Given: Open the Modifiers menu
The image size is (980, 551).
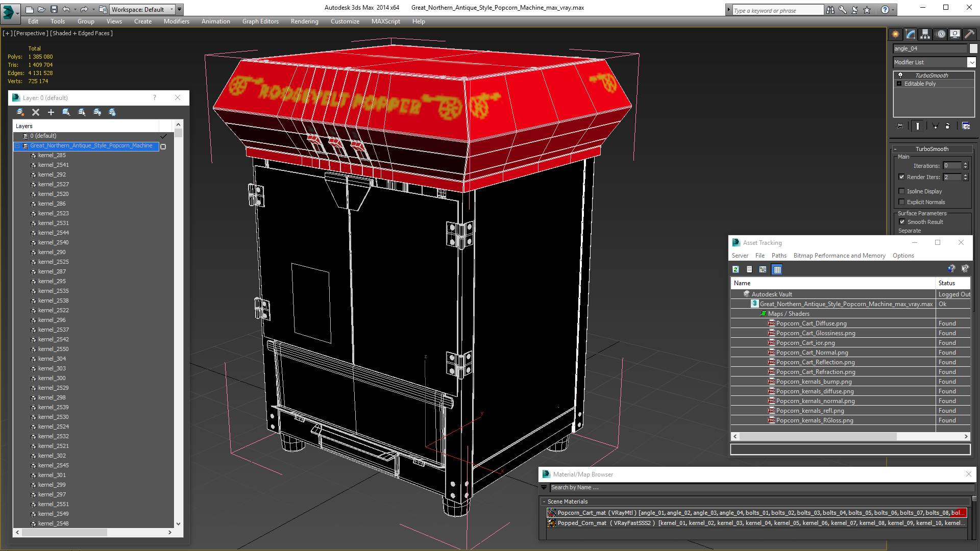Looking at the screenshot, I should point(176,21).
